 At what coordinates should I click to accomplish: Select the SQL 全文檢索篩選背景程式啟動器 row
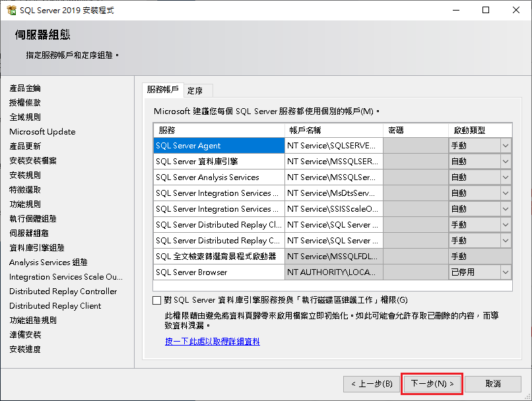pyautogui.click(x=219, y=257)
